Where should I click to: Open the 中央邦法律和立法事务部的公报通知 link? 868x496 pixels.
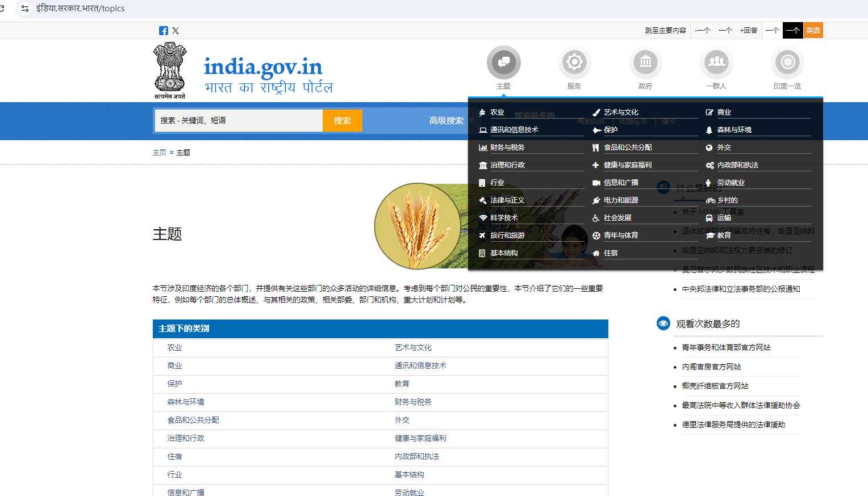coord(741,289)
